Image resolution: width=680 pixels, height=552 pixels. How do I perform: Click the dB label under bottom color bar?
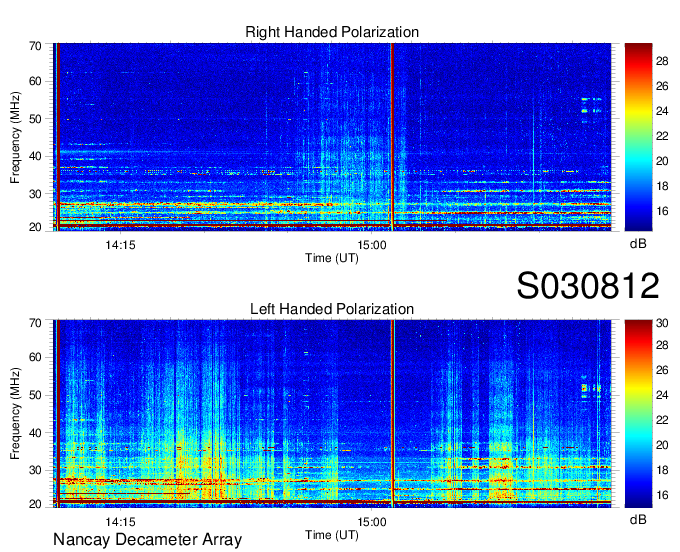(x=638, y=520)
